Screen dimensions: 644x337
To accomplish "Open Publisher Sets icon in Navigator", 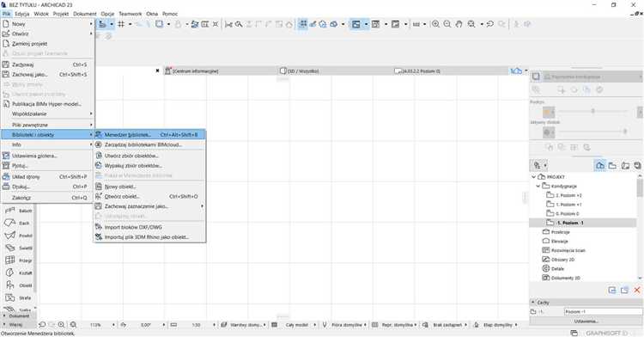I will pos(637,165).
